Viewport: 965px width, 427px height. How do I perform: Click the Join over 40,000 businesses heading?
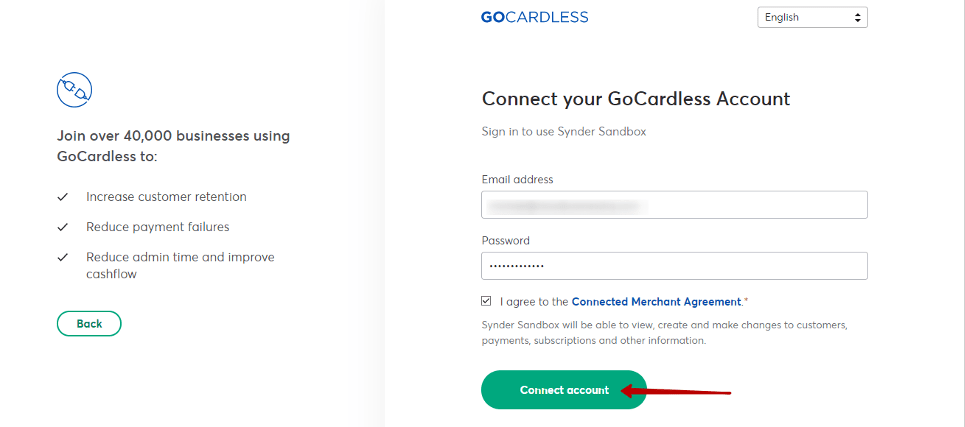[174, 146]
